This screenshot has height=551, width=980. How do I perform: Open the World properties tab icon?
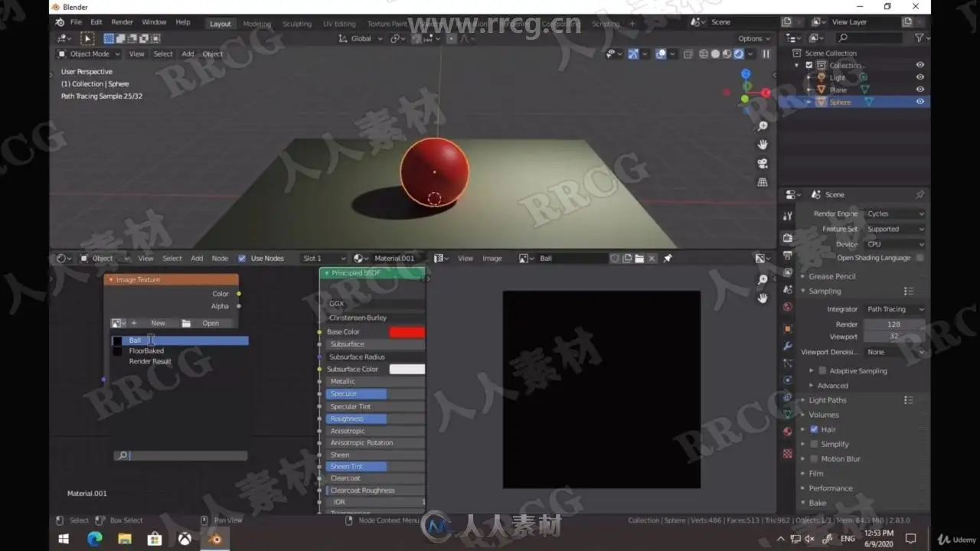tap(787, 307)
